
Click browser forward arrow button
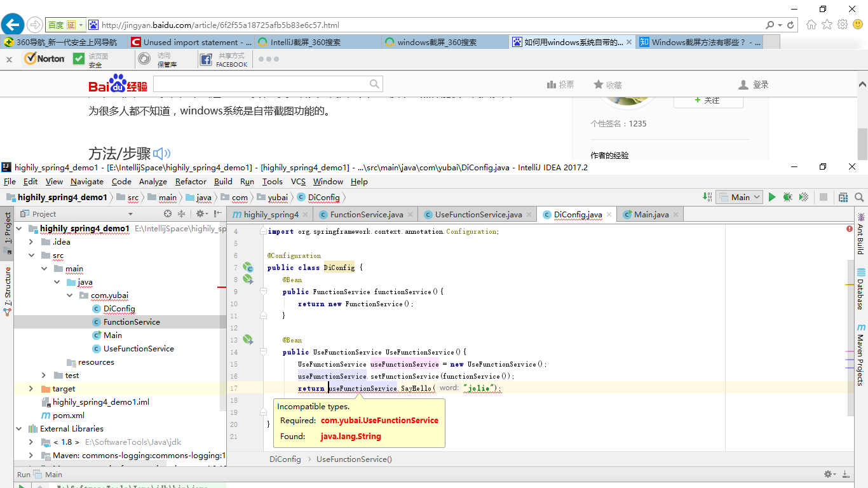click(x=34, y=25)
